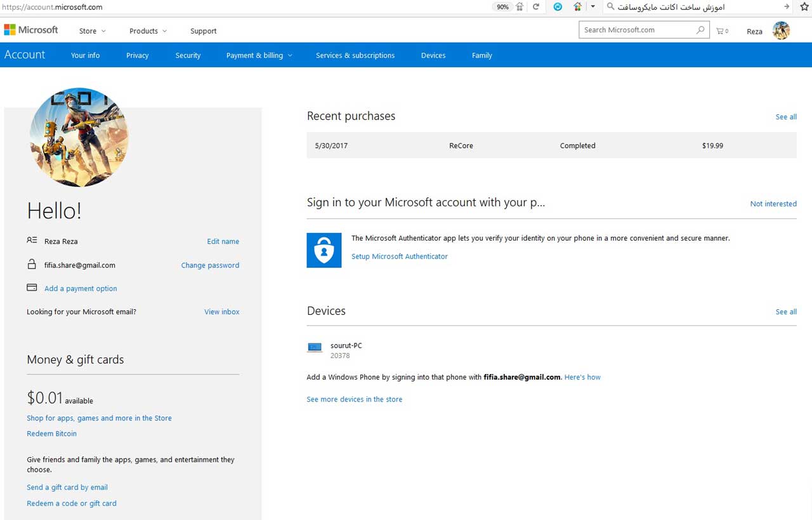Screen dimensions: 812x520
Task: Click the large profile picture thumbnail
Action: pos(79,138)
